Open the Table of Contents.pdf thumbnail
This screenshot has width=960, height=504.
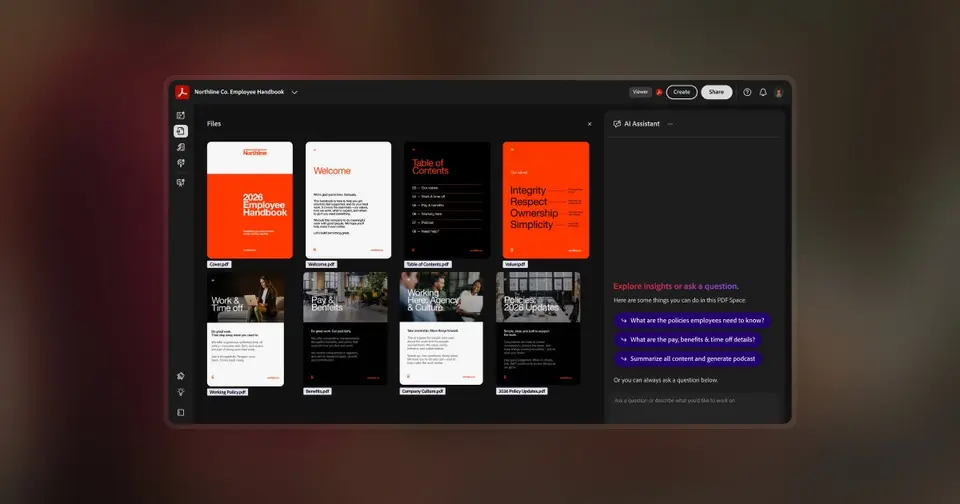tap(447, 200)
